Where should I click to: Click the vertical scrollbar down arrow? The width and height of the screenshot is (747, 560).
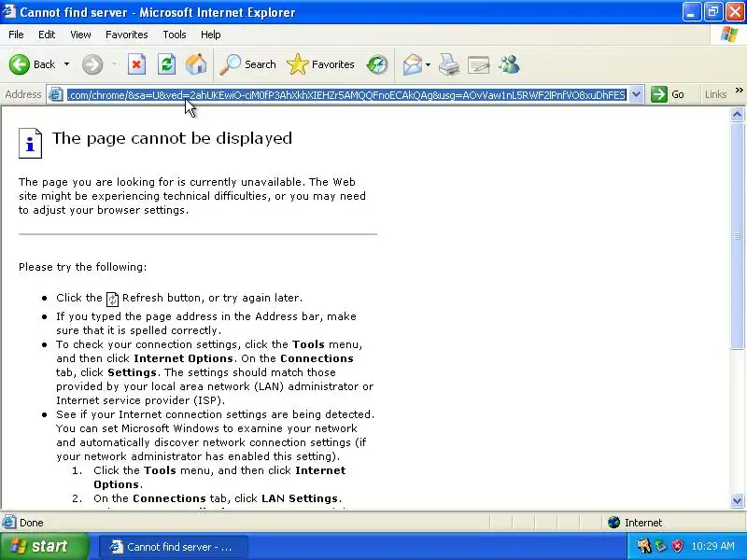(x=737, y=500)
